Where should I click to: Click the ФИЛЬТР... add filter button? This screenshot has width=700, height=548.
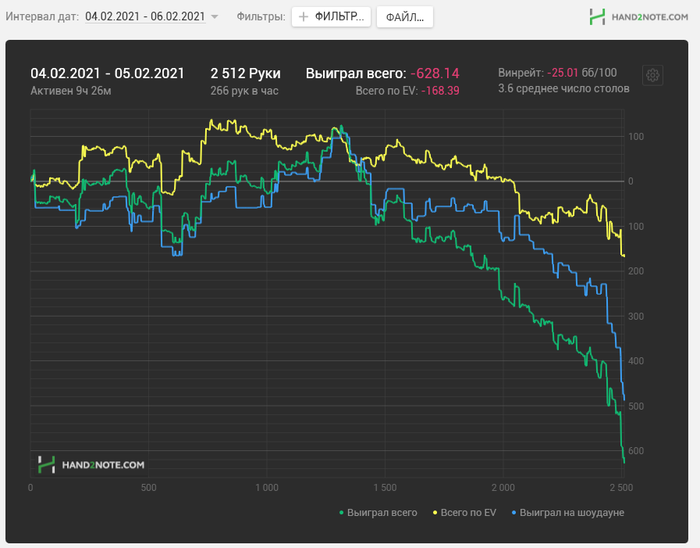331,17
